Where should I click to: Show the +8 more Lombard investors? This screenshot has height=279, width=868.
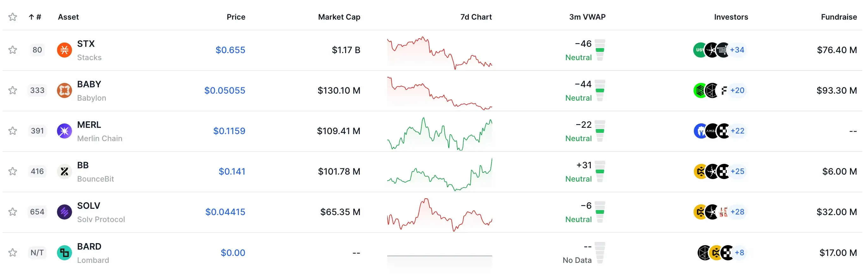pos(739,253)
